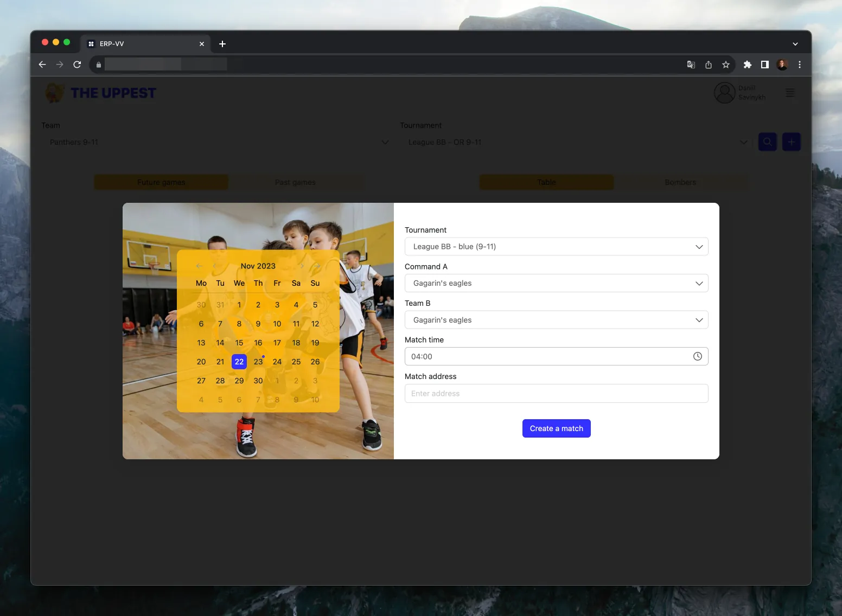Click the browser back arrow
842x616 pixels.
click(42, 64)
